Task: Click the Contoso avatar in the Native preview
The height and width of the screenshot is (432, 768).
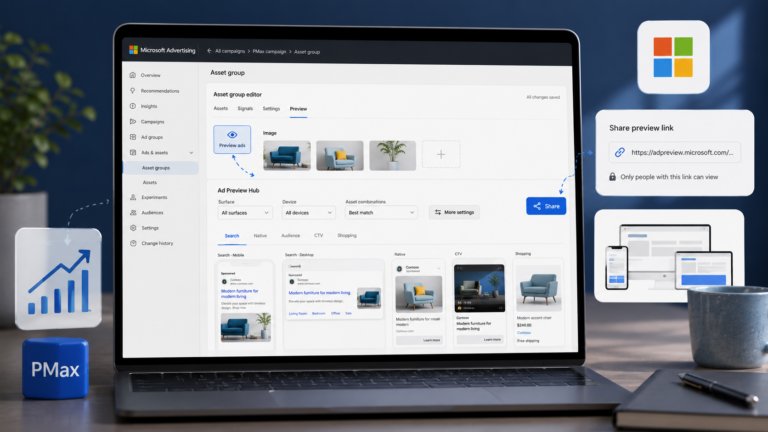Action: click(399, 269)
